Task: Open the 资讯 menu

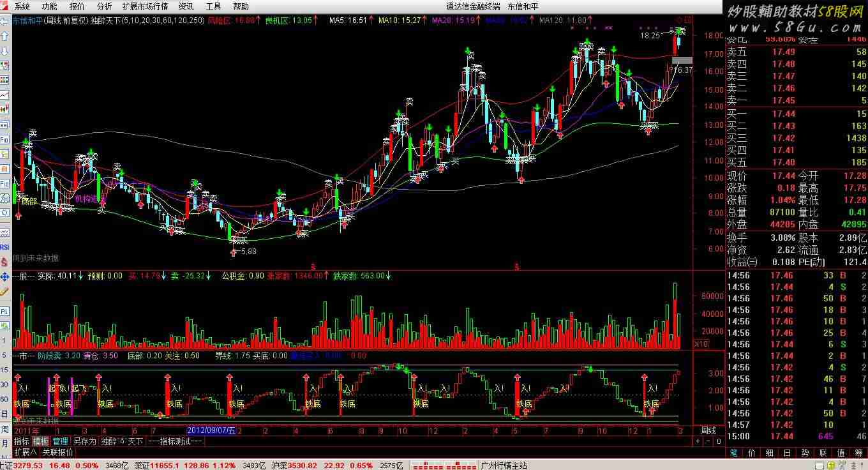Action: [186, 6]
